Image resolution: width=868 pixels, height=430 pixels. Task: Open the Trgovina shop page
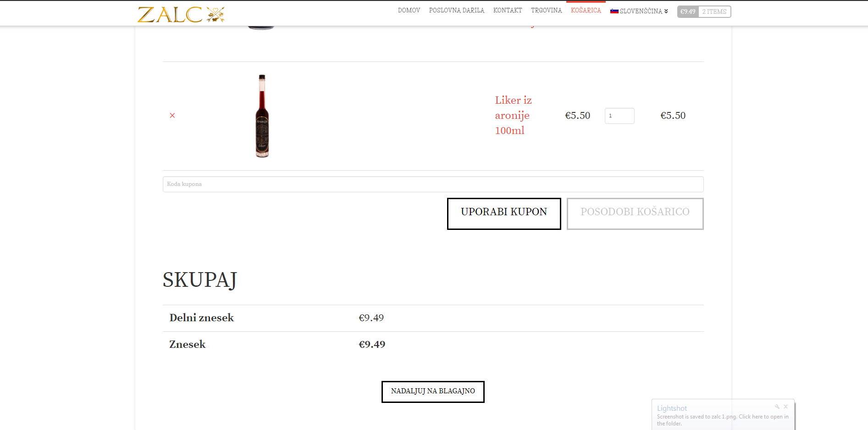(x=546, y=11)
